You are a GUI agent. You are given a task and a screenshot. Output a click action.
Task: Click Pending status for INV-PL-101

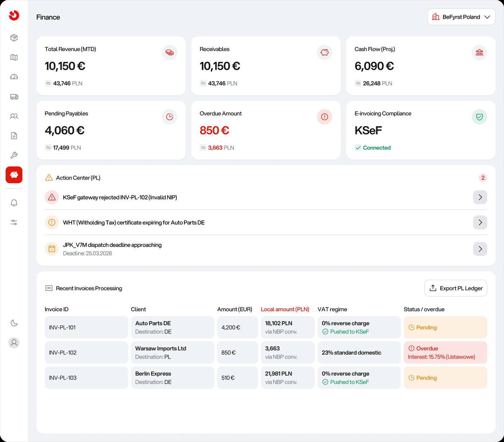click(445, 328)
